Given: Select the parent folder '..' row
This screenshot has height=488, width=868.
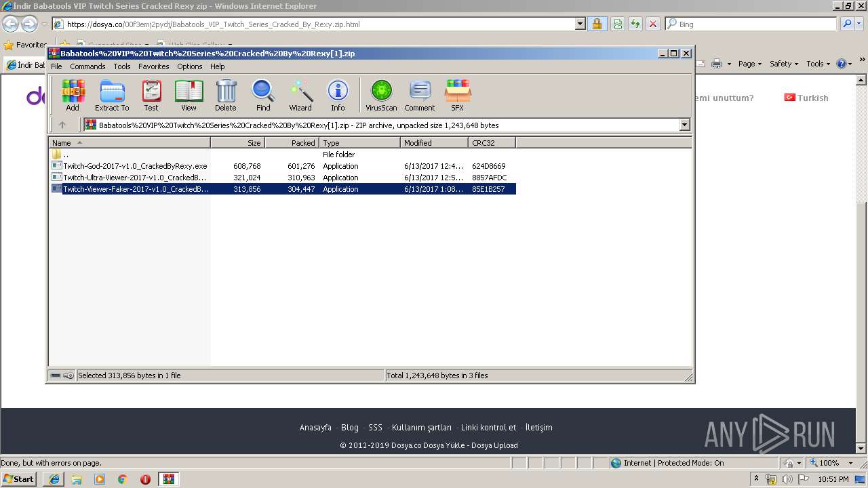Looking at the screenshot, I should coord(283,155).
